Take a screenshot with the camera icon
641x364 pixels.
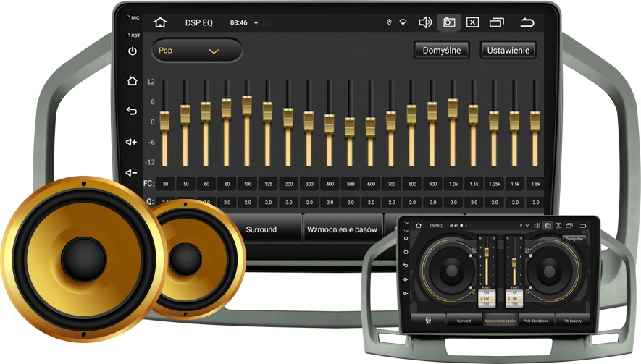[449, 22]
